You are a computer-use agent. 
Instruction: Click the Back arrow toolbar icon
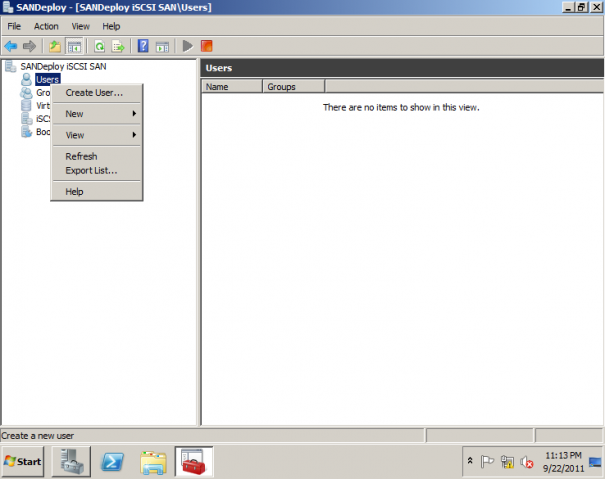(11, 46)
